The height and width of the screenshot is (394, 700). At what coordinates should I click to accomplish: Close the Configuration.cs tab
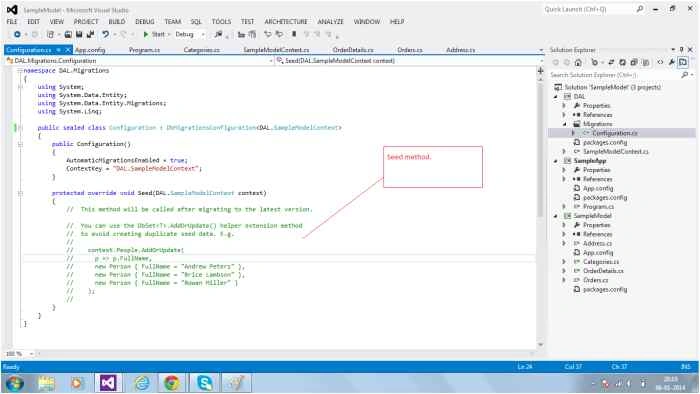[68, 50]
